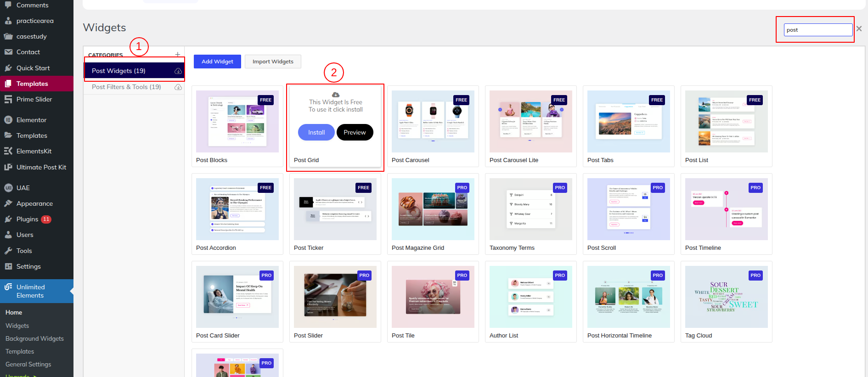Image resolution: width=868 pixels, height=377 pixels.
Task: Open the Plugins menu with 11 updates
Action: [37, 219]
